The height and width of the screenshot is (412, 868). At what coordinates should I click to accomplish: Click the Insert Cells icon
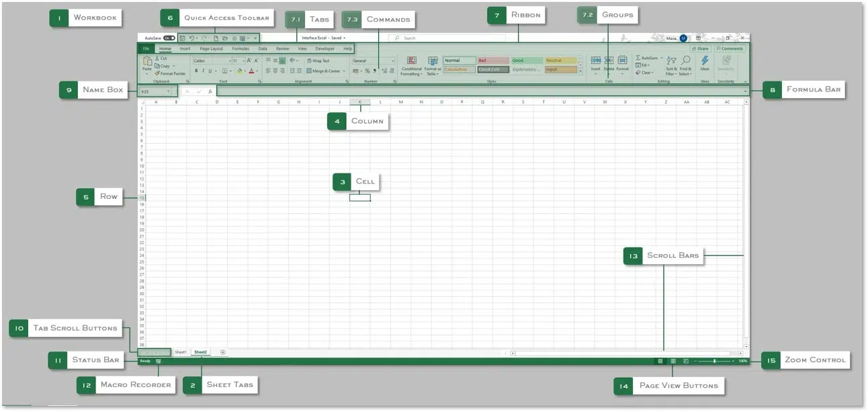click(x=597, y=59)
